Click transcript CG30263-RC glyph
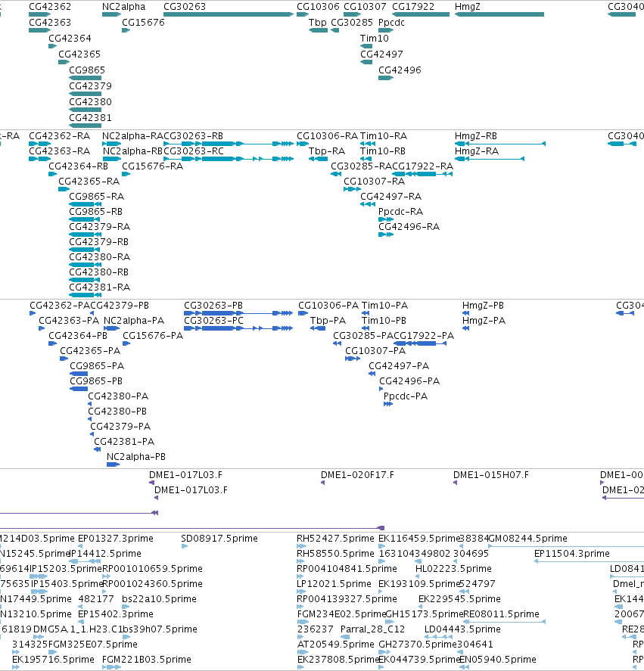644x671 pixels. click(229, 159)
